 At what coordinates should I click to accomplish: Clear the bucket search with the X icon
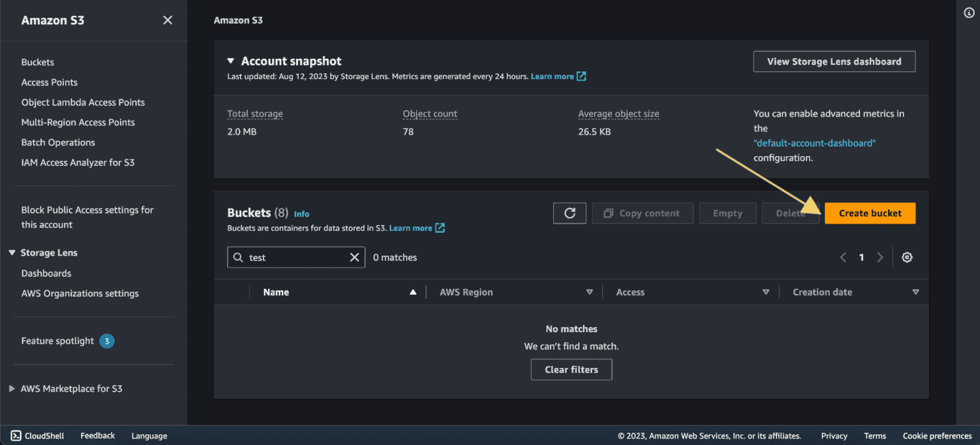pos(355,257)
